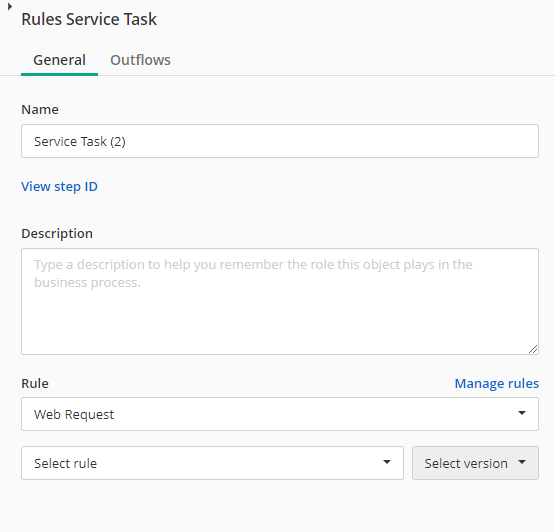Viewport: 555px width, 532px height.
Task: Click the Description field label
Action: tap(57, 234)
